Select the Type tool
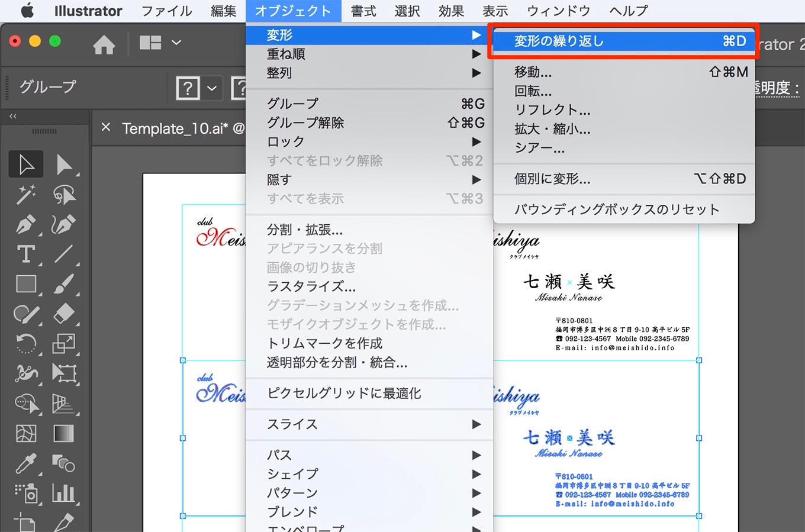Image resolution: width=805 pixels, height=532 pixels. (x=26, y=254)
